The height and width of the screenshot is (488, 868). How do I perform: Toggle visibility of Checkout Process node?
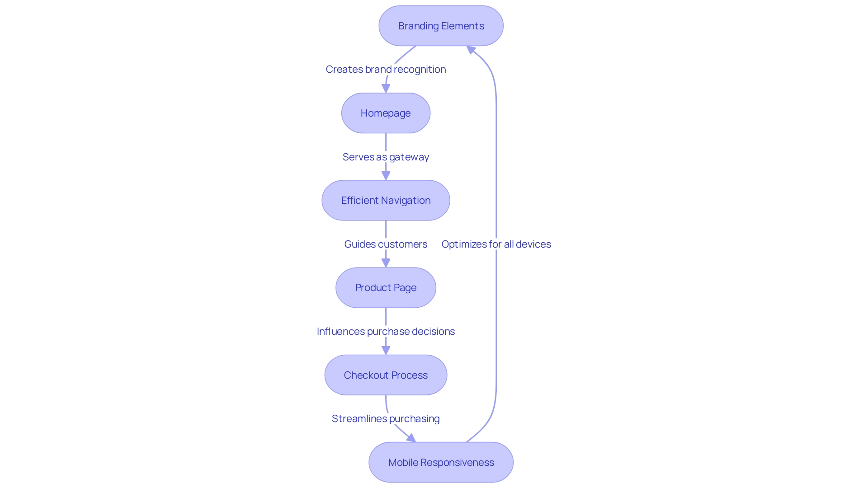[387, 375]
